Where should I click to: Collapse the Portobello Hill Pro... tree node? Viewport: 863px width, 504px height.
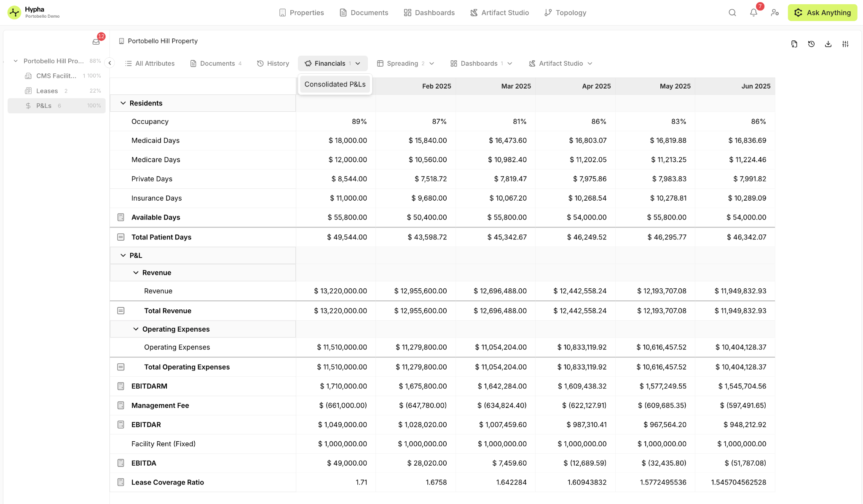[x=16, y=61]
